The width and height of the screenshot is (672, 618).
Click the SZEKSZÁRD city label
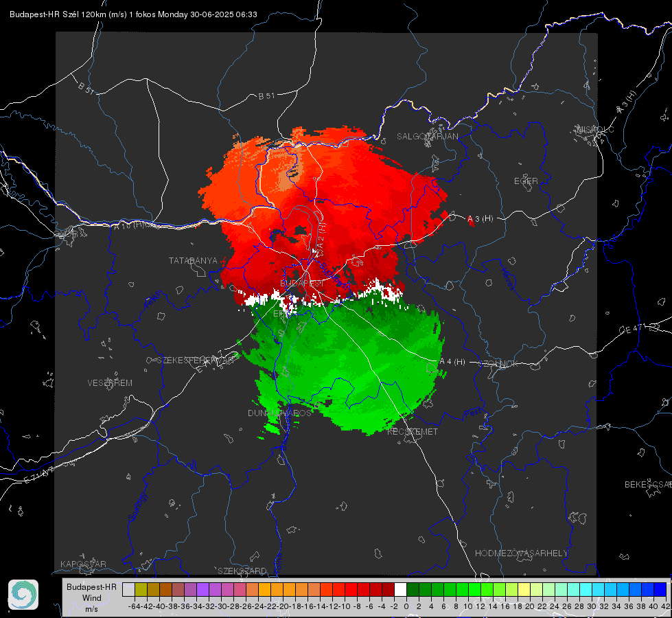pyautogui.click(x=242, y=571)
